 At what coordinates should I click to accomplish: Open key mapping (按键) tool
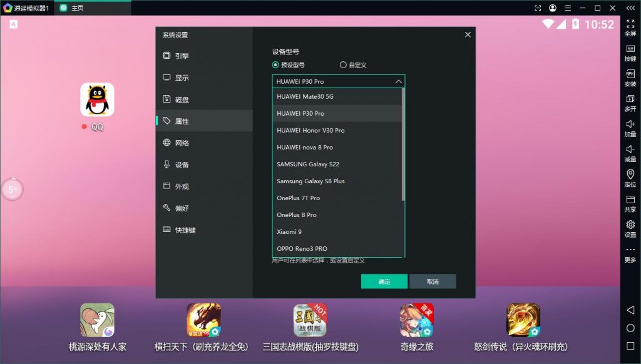tap(630, 52)
